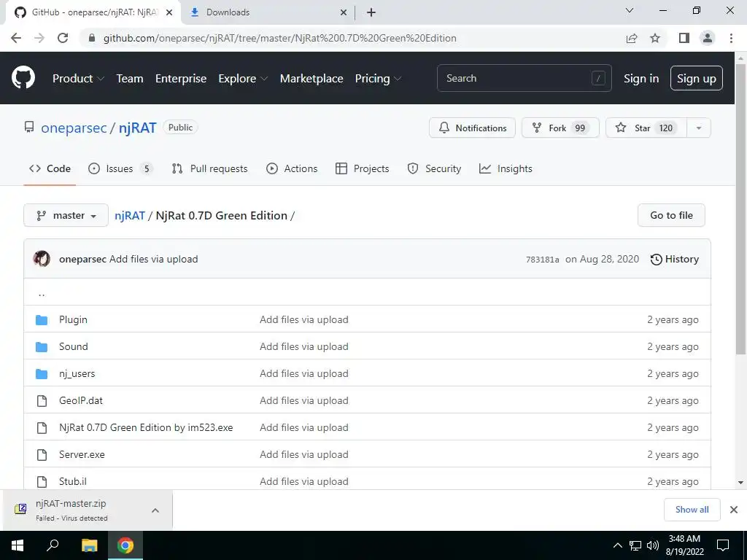This screenshot has width=747, height=560.
Task: Click the GitHub search input field
Action: tap(524, 78)
